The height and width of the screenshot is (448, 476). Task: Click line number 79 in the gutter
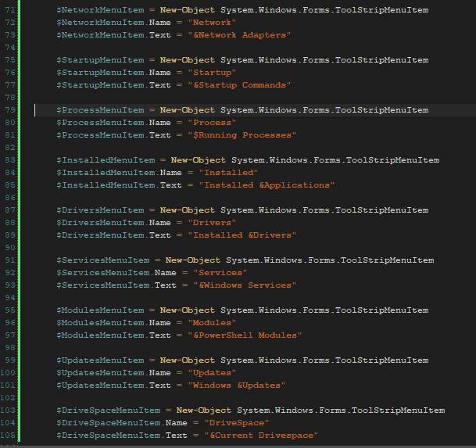click(9, 110)
